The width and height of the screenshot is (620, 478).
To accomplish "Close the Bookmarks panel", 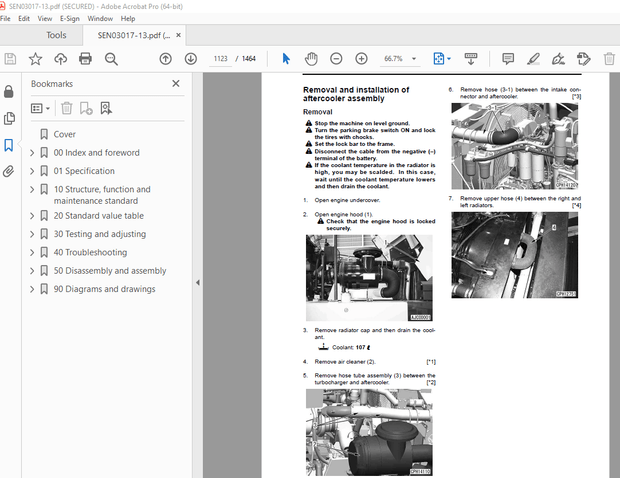I will [x=176, y=83].
